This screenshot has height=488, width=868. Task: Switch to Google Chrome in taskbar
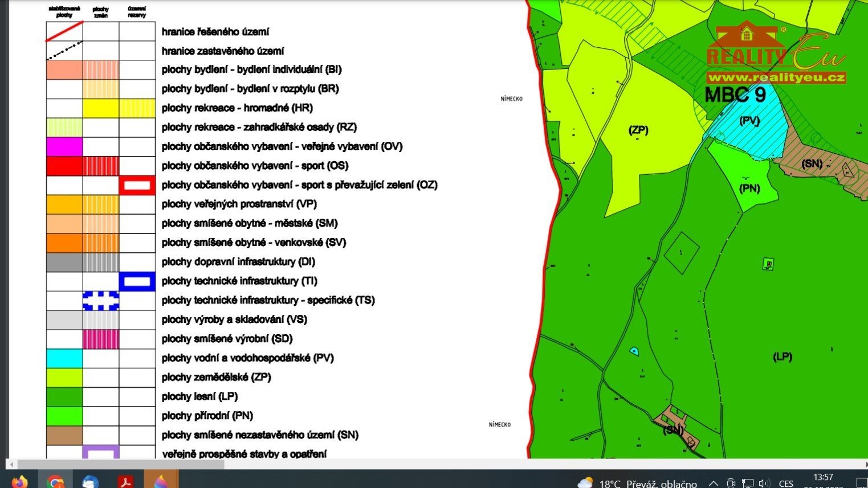(55, 482)
